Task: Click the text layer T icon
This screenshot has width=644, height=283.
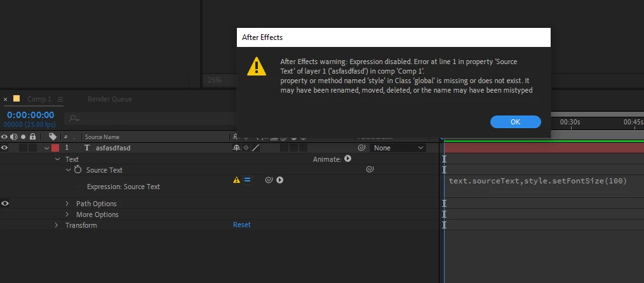Action: click(86, 148)
